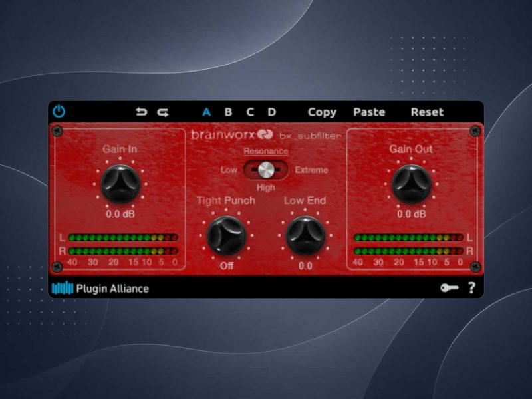Select settings bank D
This screenshot has width=532, height=399.
pyautogui.click(x=272, y=112)
